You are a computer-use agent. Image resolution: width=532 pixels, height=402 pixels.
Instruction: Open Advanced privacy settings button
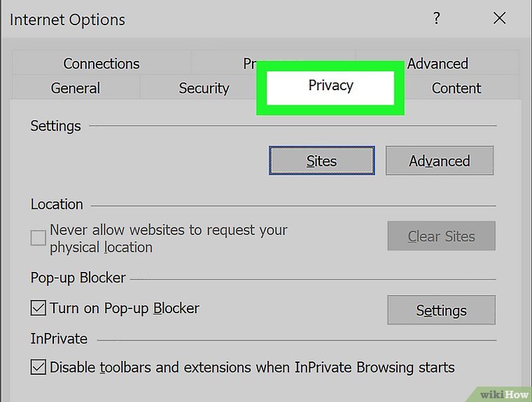pos(440,161)
